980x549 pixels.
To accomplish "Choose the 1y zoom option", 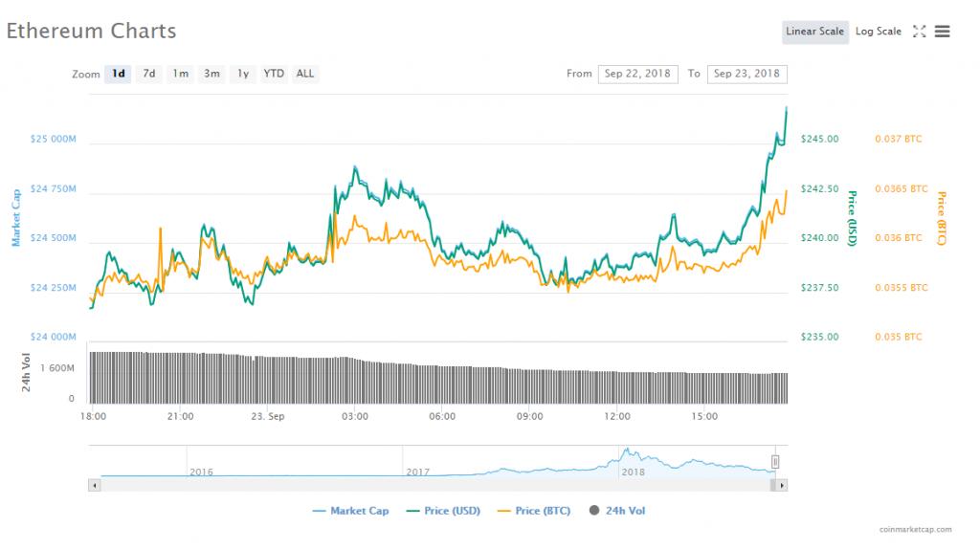I will (x=243, y=74).
